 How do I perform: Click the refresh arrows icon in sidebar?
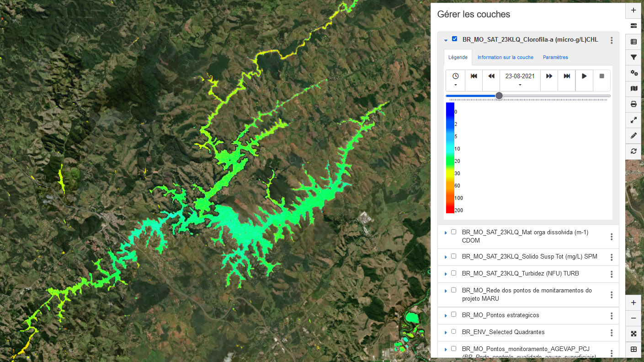[x=633, y=151]
